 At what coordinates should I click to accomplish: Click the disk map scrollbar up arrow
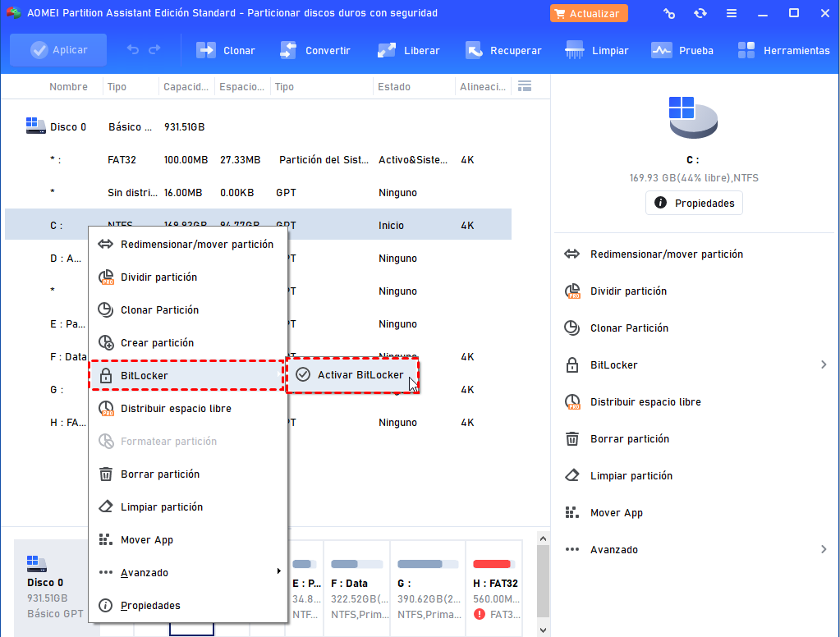pyautogui.click(x=543, y=538)
